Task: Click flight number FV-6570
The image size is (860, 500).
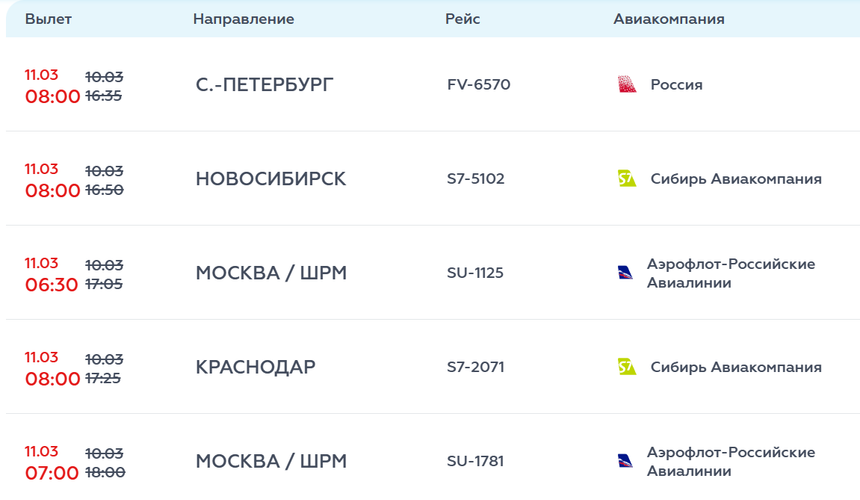Action: pos(478,85)
